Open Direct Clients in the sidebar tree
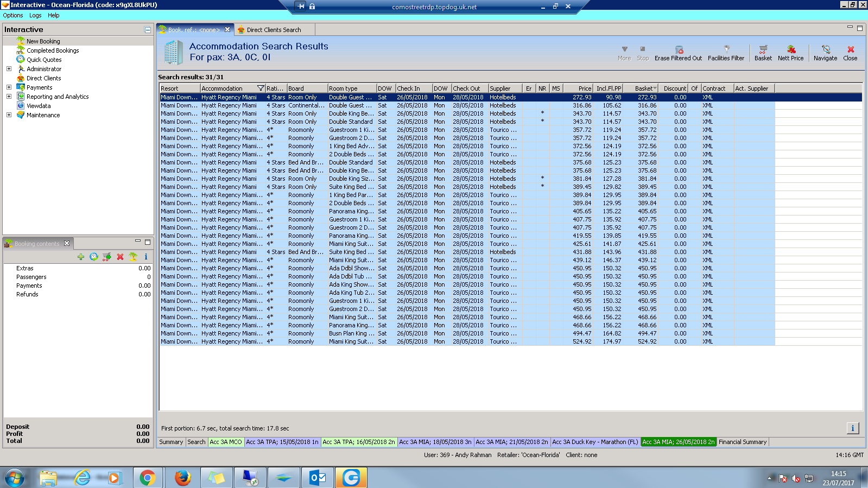868x488 pixels. [x=43, y=78]
